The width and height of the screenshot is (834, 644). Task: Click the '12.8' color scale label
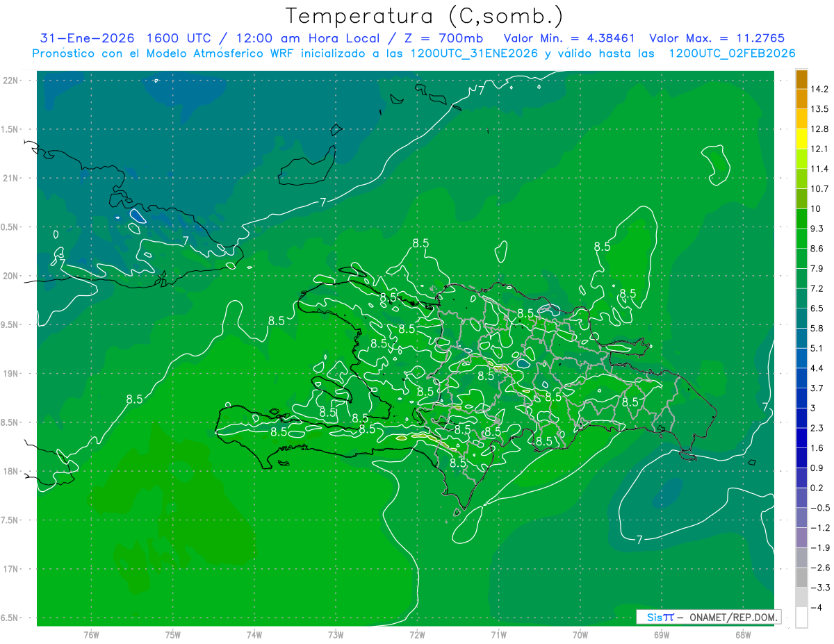click(x=821, y=129)
